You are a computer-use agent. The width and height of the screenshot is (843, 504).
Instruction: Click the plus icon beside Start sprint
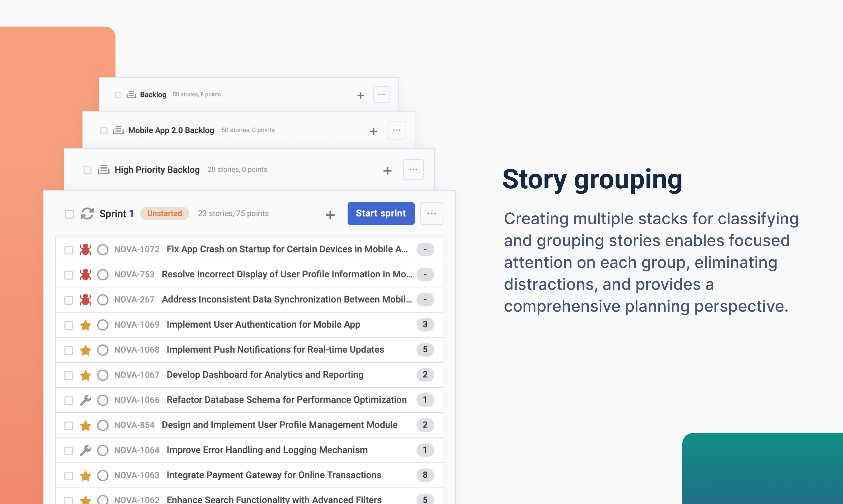pyautogui.click(x=330, y=215)
